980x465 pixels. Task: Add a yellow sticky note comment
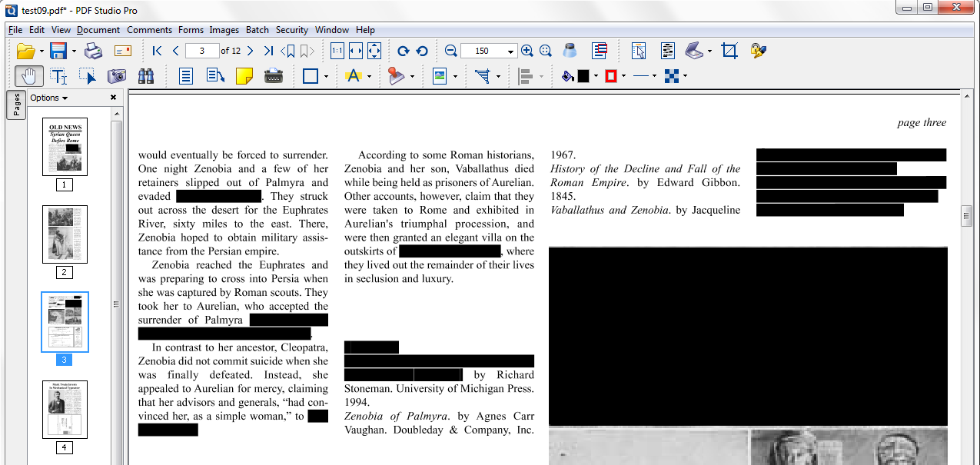point(244,76)
